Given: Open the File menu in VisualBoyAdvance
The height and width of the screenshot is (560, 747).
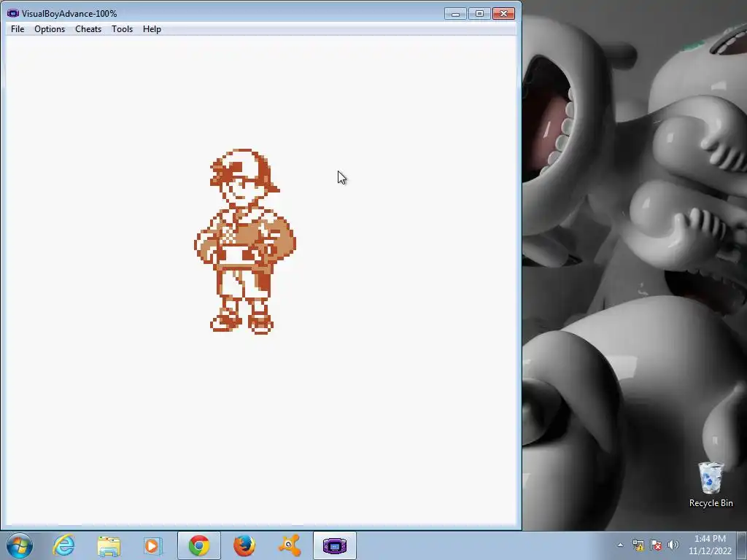Looking at the screenshot, I should (18, 29).
